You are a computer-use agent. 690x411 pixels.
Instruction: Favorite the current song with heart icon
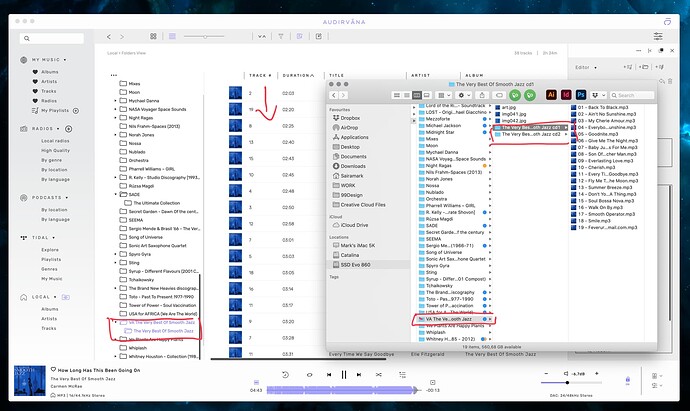coord(53,370)
